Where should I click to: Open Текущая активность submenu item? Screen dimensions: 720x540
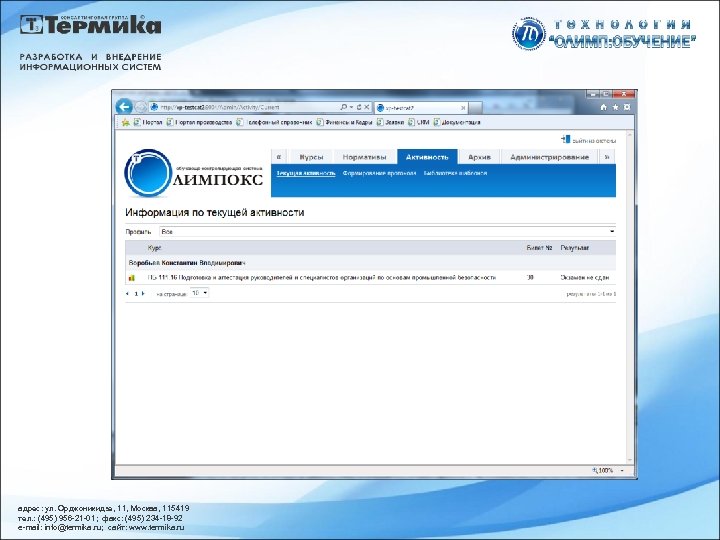pyautogui.click(x=306, y=173)
